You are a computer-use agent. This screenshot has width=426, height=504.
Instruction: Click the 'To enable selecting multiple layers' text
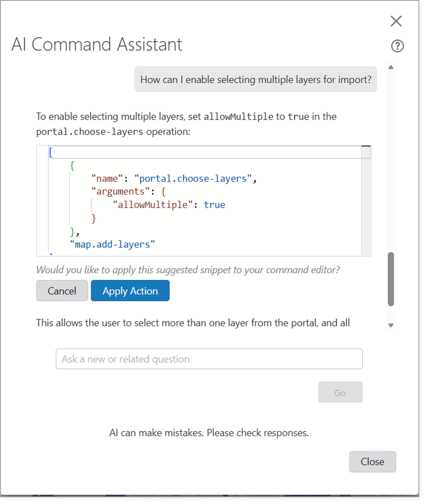186,124
